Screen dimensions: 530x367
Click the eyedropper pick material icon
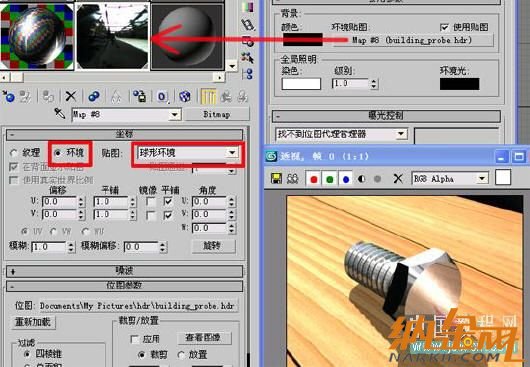(60, 114)
